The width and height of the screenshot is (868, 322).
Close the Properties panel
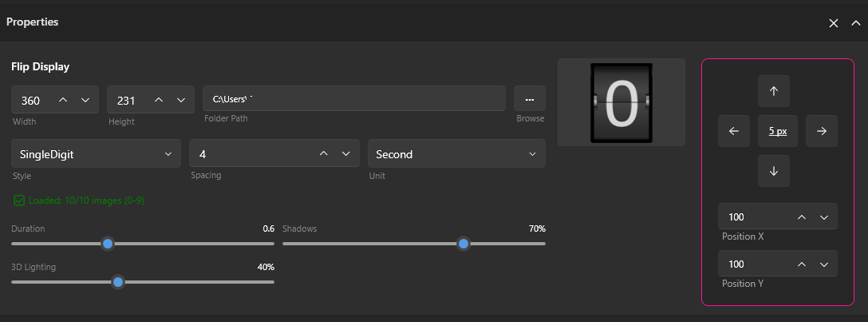(x=834, y=23)
